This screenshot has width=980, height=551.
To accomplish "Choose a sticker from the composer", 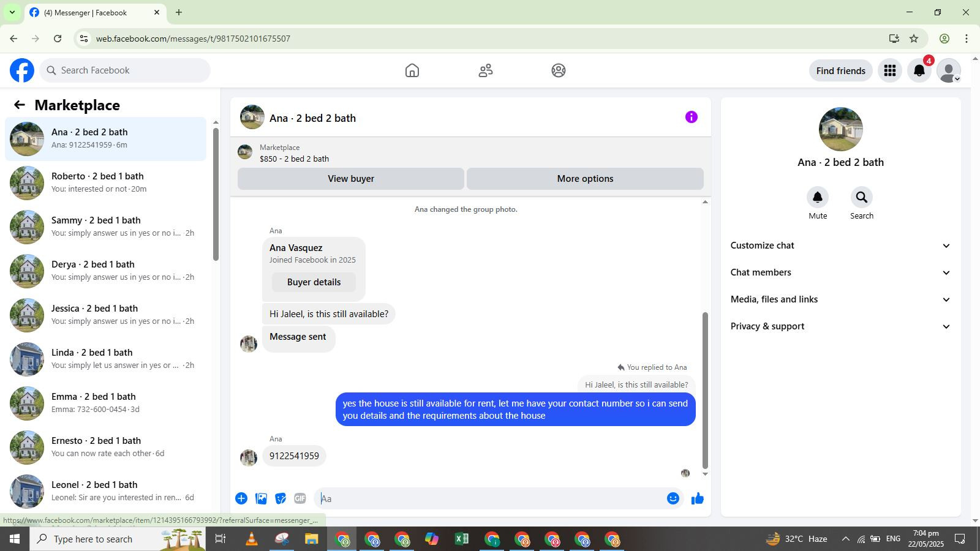I will point(281,498).
